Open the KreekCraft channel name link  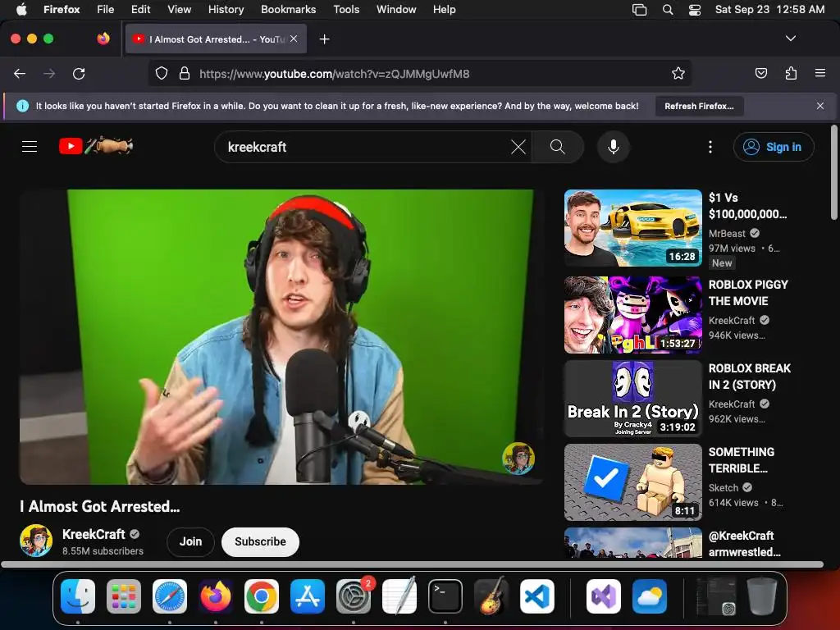[x=94, y=534]
